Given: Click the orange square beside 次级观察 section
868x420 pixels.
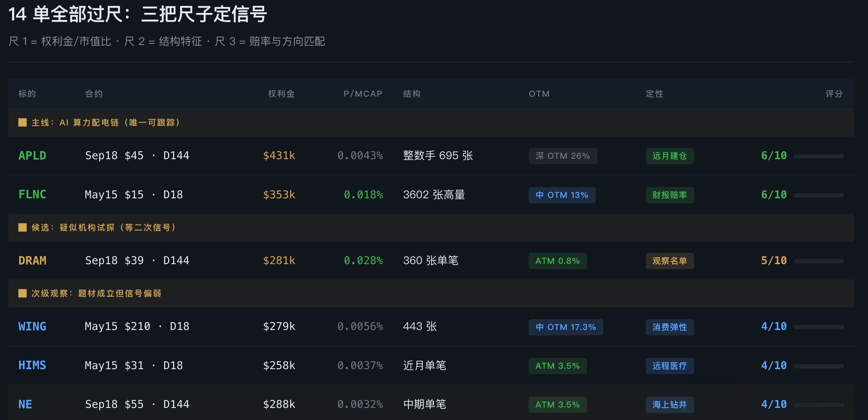Looking at the screenshot, I should pyautogui.click(x=23, y=293).
